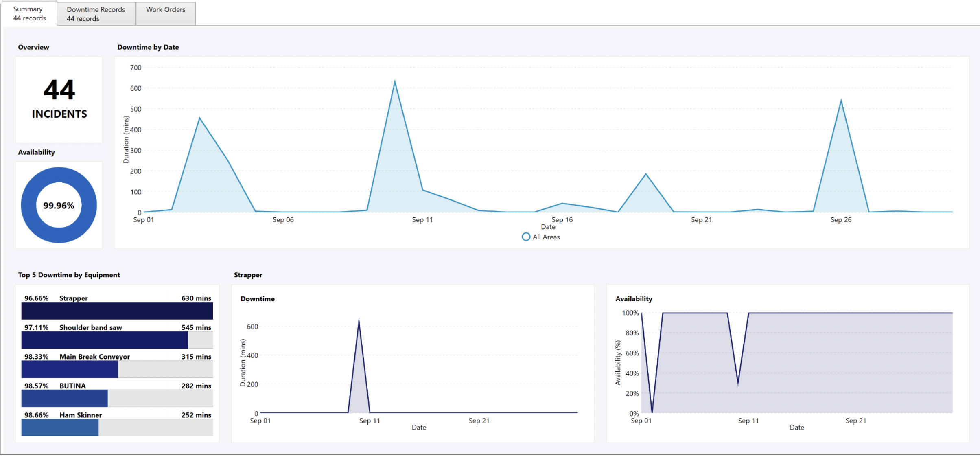Viewport: 980px width, 456px height.
Task: Click the Main Break Conveyor bar
Action: (x=69, y=369)
